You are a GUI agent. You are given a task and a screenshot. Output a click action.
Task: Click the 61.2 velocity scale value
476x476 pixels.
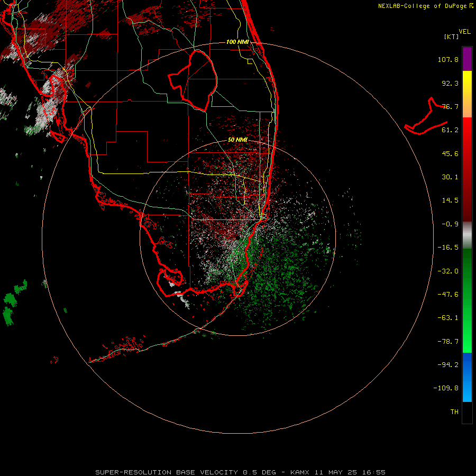click(x=450, y=130)
